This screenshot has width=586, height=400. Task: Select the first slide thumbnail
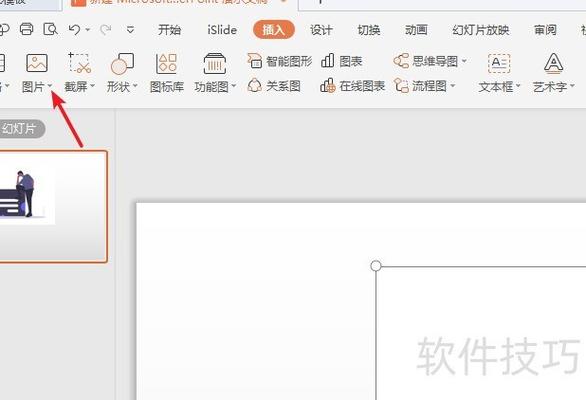[x=53, y=206]
